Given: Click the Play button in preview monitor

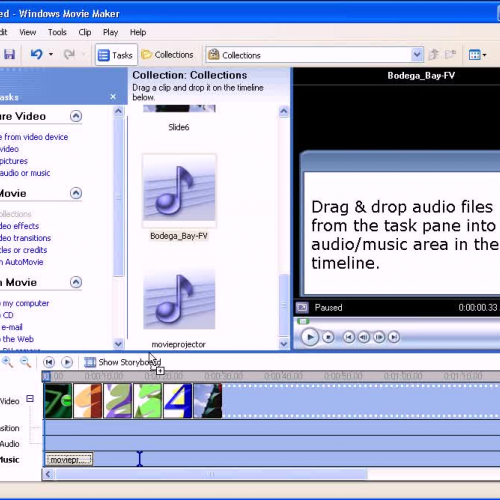Looking at the screenshot, I should (x=310, y=337).
